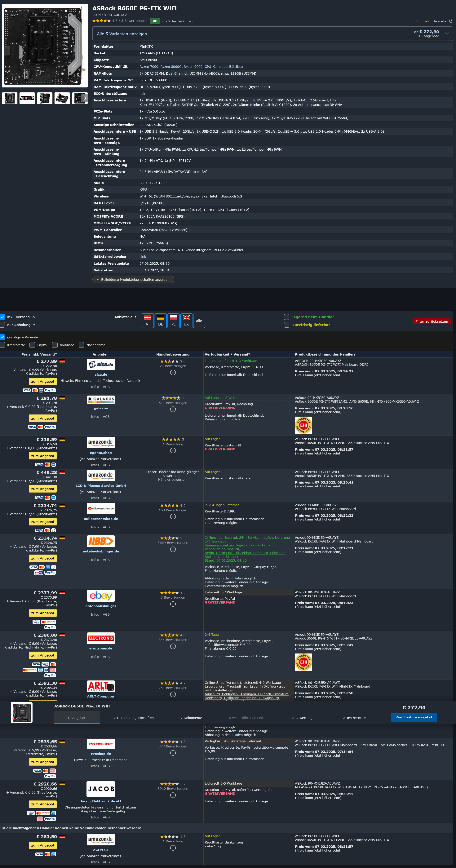Open egenta.shop rating info icon

173,451
